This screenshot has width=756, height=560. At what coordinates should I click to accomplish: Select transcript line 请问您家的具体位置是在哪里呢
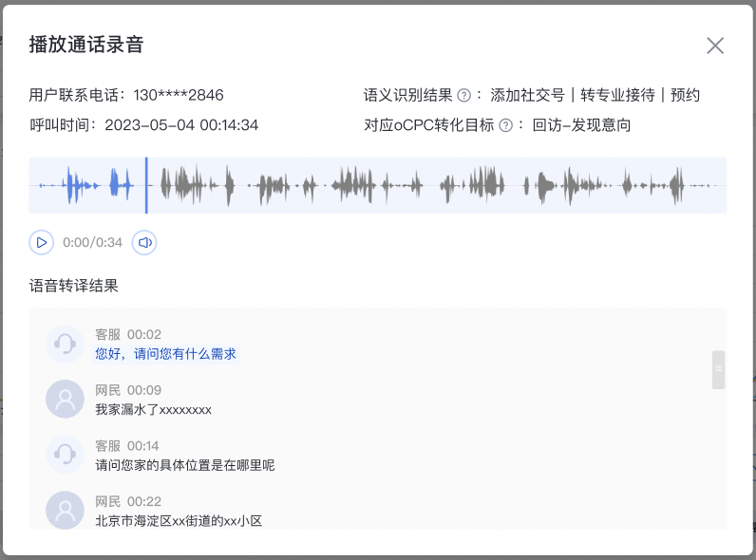[x=184, y=465]
